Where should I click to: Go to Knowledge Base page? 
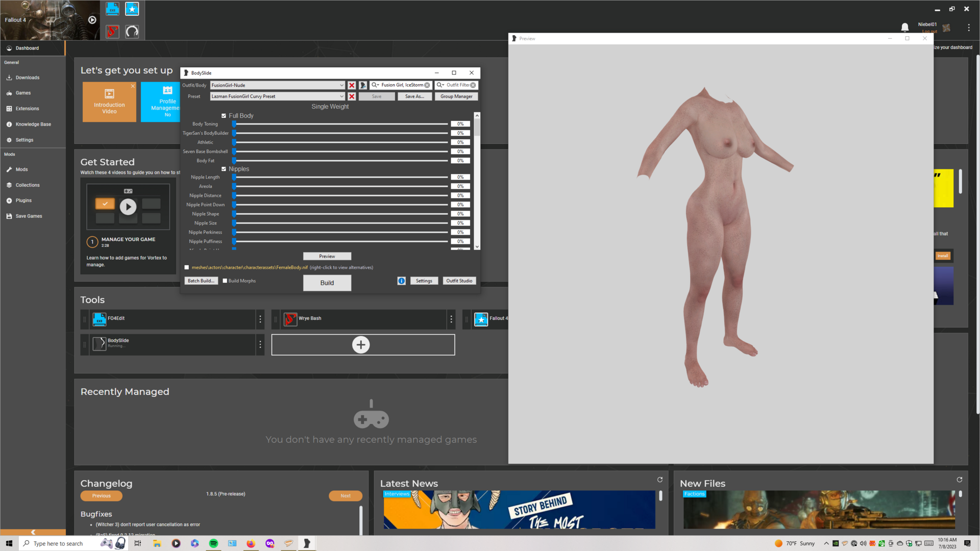(x=33, y=124)
